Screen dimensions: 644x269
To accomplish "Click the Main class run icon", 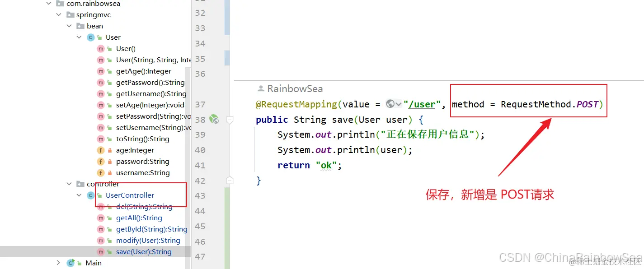I will 71,263.
